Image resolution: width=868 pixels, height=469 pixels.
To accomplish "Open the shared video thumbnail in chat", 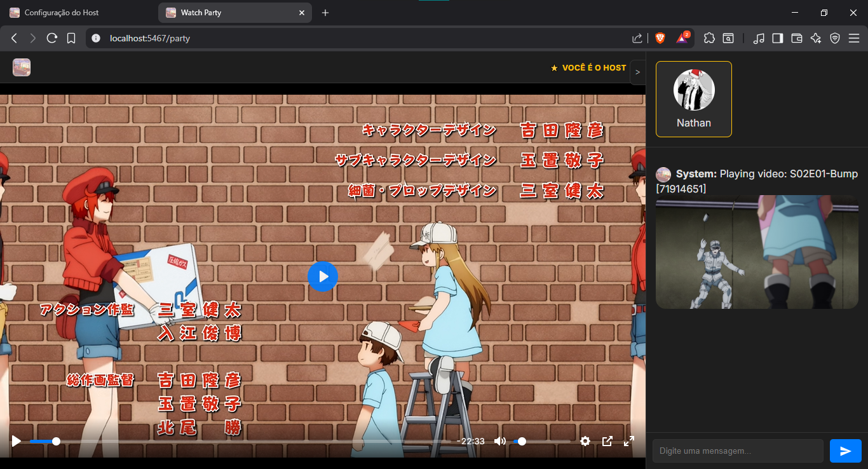I will pyautogui.click(x=756, y=252).
